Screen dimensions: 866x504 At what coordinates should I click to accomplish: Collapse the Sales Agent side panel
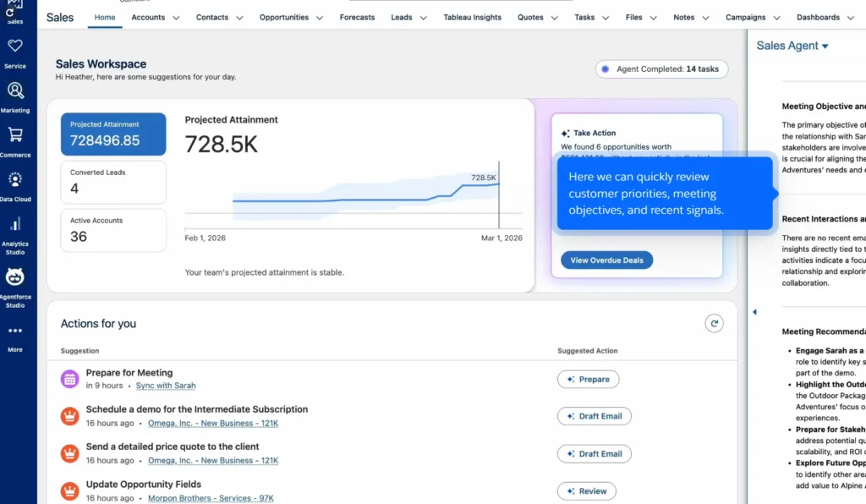point(754,311)
